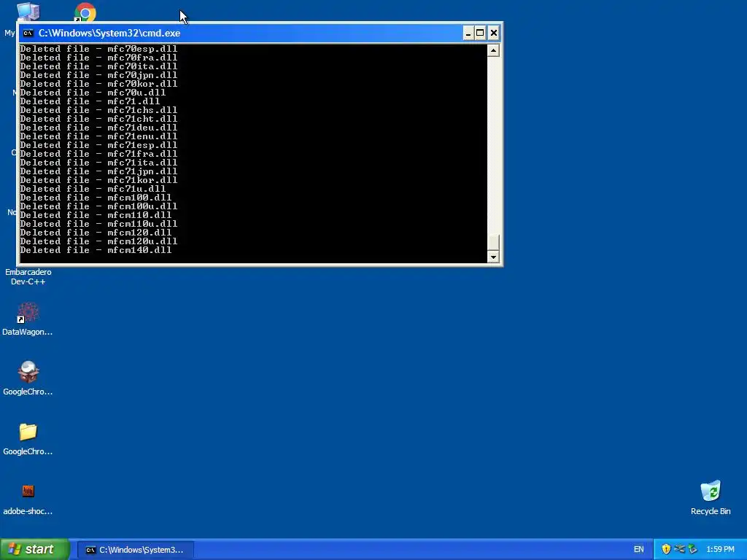Click the line 'Deleted file - mfc71esp.dll'
747x560 pixels.
click(x=98, y=145)
